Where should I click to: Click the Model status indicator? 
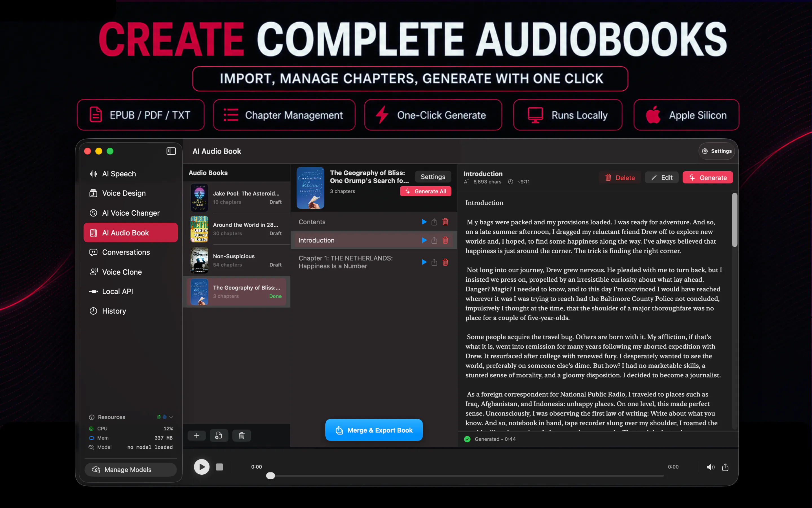[x=131, y=447]
